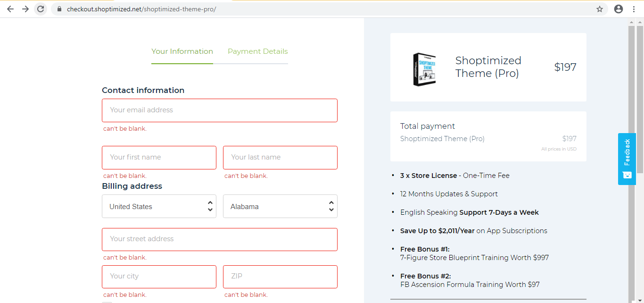The height and width of the screenshot is (303, 644).
Task: Click the first name input field
Action: click(x=159, y=158)
